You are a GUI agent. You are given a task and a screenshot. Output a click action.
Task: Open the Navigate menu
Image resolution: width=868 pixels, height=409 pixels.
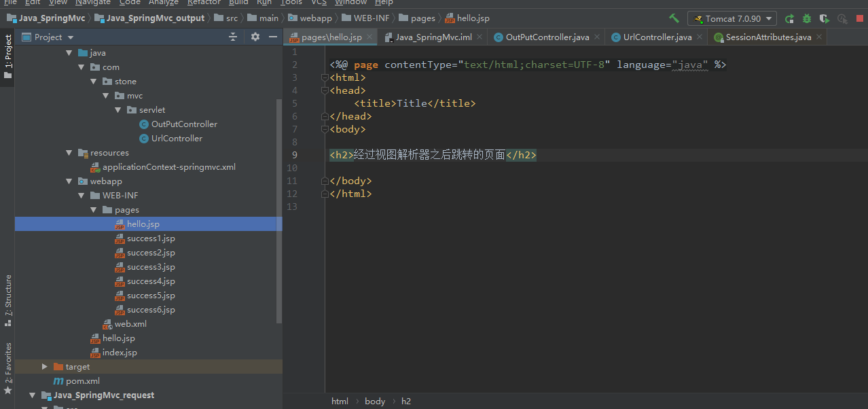[92, 3]
